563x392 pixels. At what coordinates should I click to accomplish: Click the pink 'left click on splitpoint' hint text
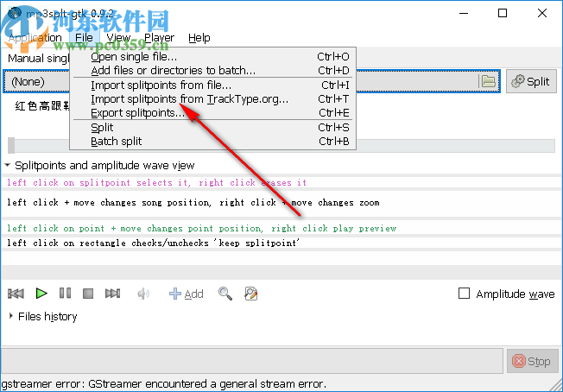[156, 183]
